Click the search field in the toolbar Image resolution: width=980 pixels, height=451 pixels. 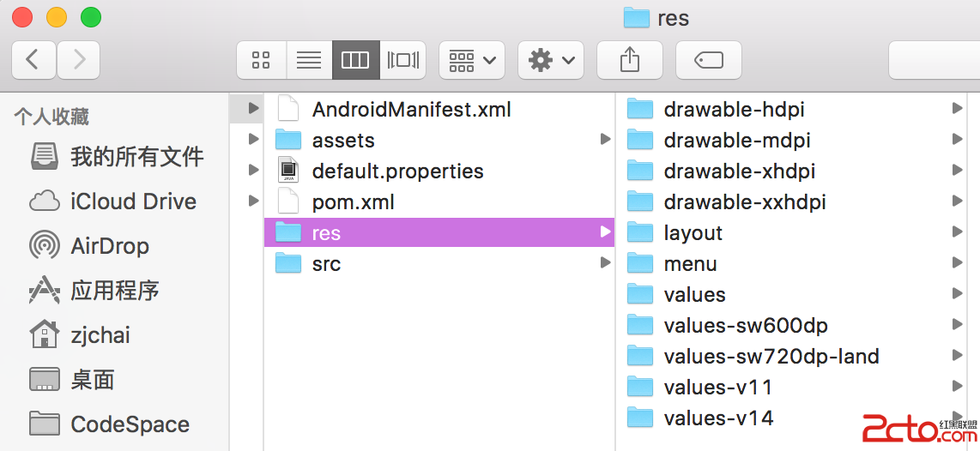coord(935,60)
